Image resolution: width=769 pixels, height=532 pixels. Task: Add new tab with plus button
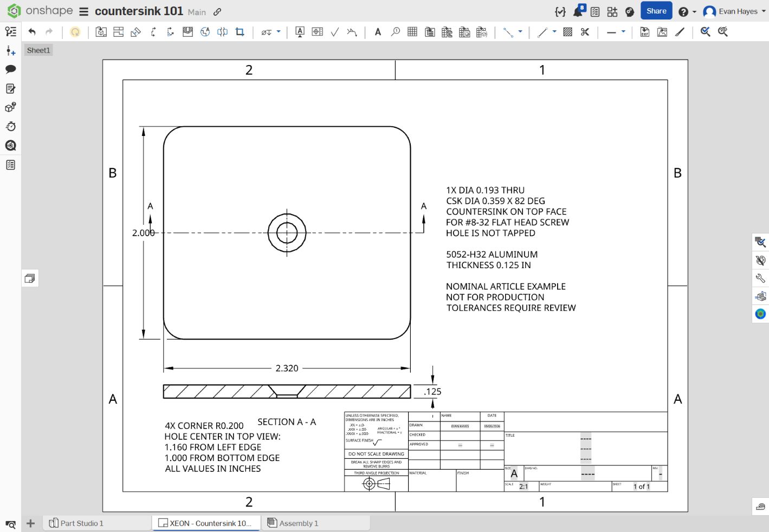point(30,523)
